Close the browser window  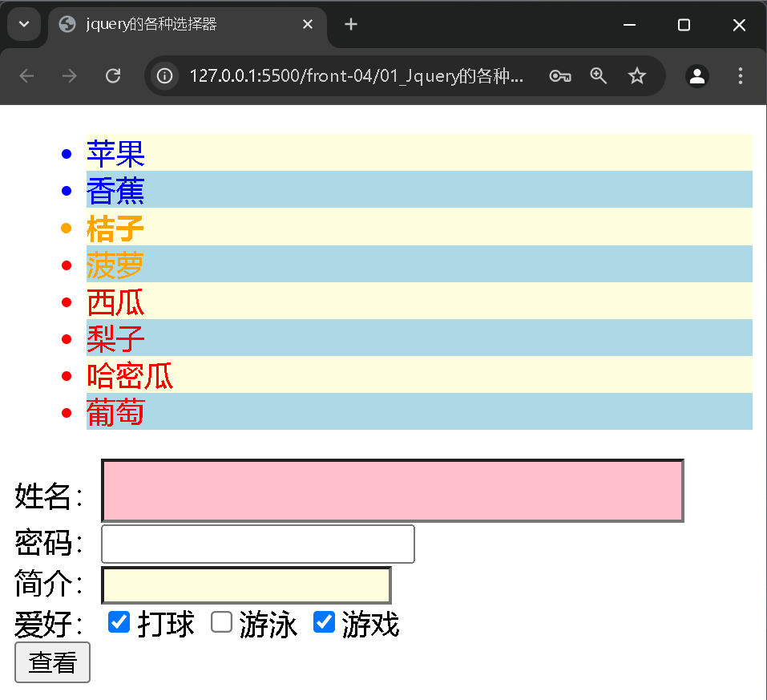[739, 25]
